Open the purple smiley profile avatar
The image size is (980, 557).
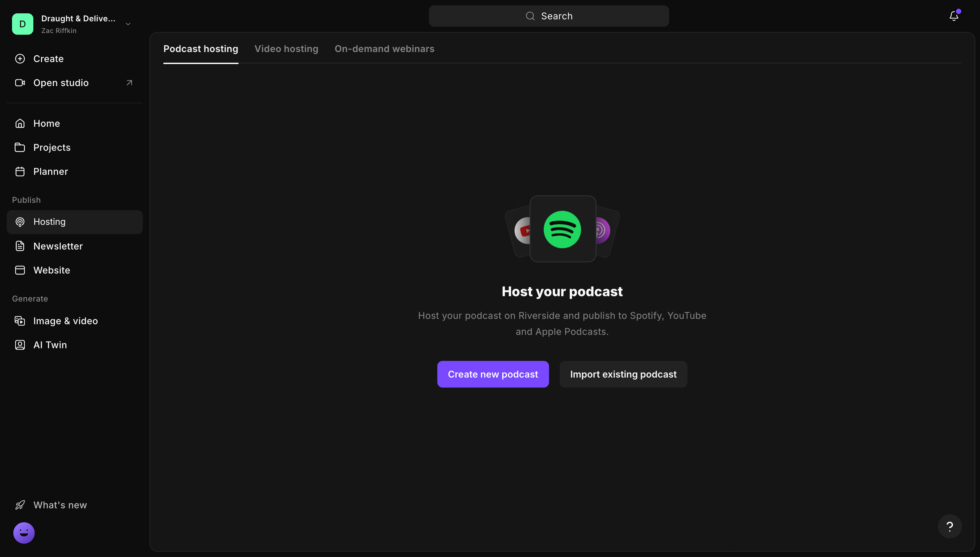[24, 533]
